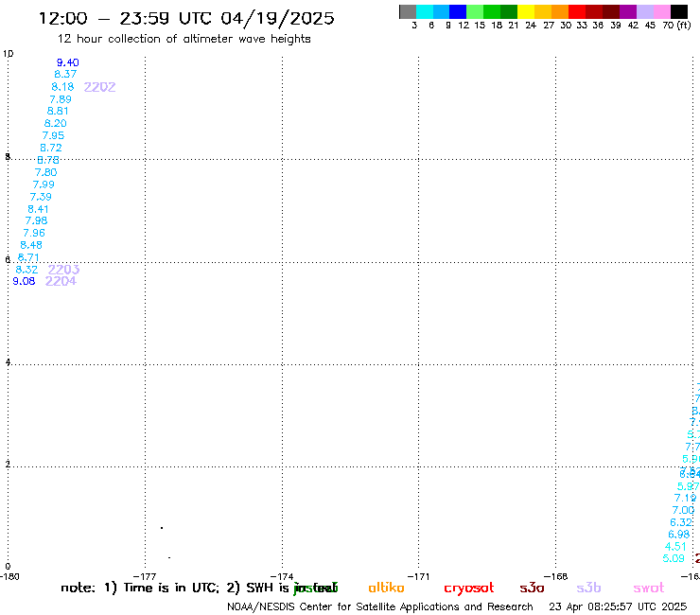The height and width of the screenshot is (615, 700).
Task: Click the wave height value 8.81
Action: (x=58, y=112)
